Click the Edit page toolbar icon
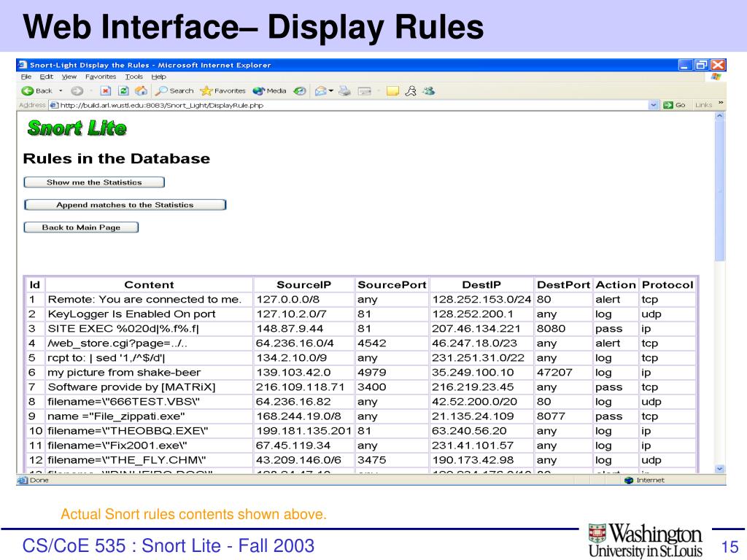Viewport: 747px width, 560px height. click(365, 90)
